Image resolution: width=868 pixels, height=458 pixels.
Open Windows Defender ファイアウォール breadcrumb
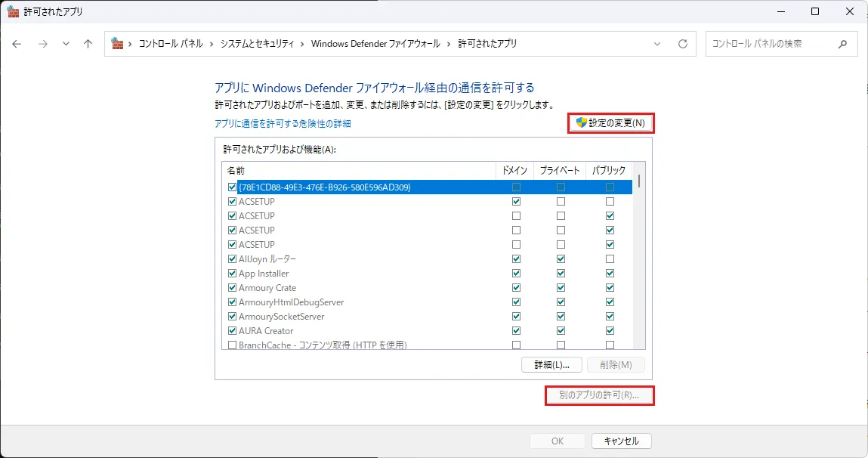click(376, 44)
